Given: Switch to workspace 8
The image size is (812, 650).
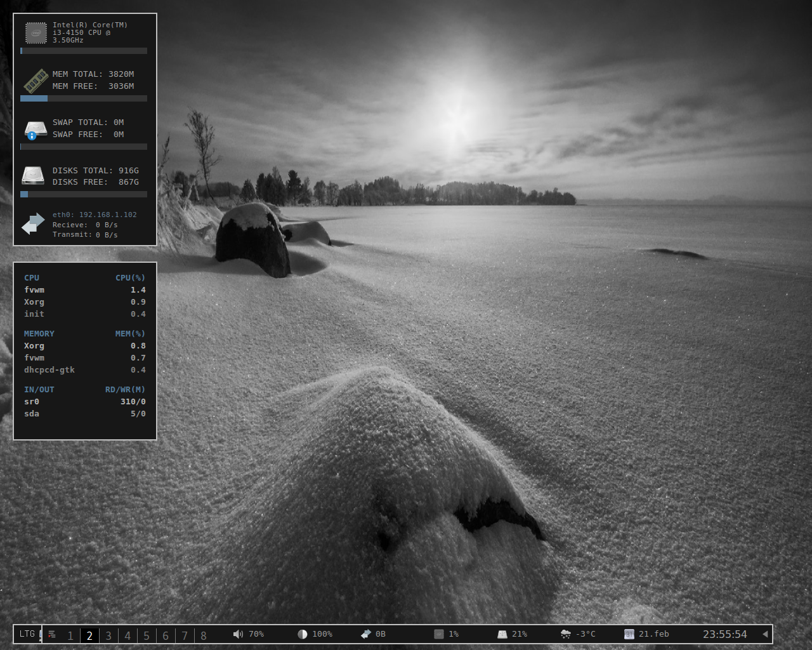Looking at the screenshot, I should pyautogui.click(x=203, y=635).
